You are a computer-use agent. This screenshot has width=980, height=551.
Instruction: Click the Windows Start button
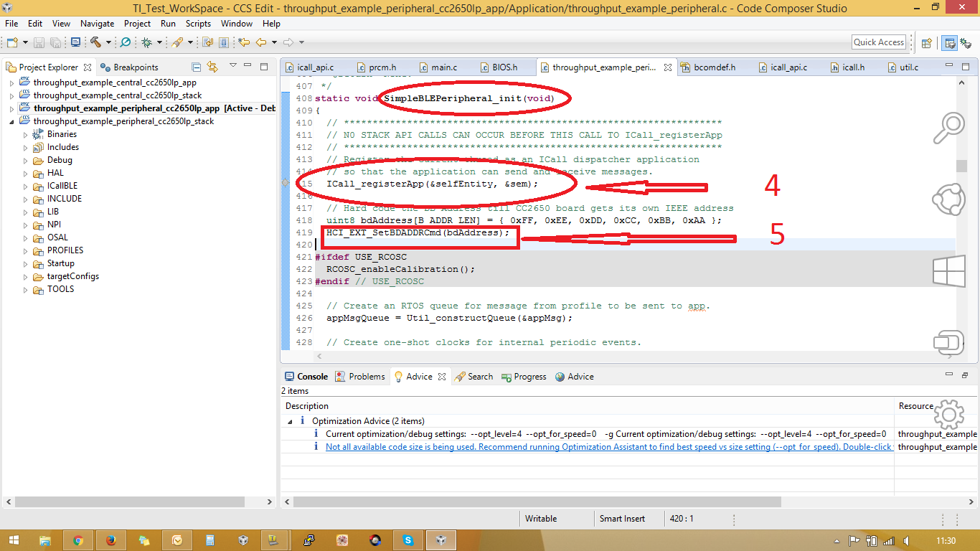coord(12,540)
